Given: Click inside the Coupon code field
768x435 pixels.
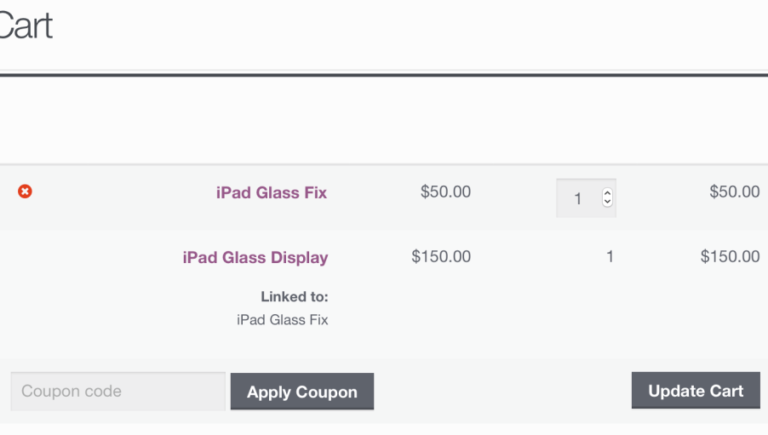Looking at the screenshot, I should click(117, 391).
